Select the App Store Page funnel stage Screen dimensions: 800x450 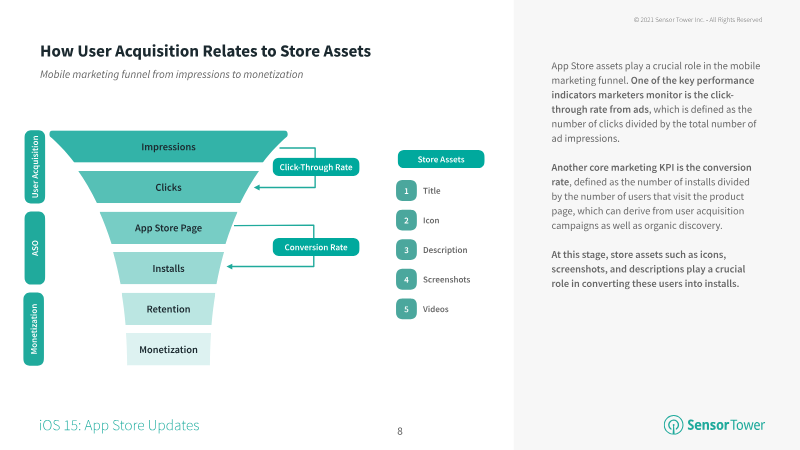coord(168,228)
